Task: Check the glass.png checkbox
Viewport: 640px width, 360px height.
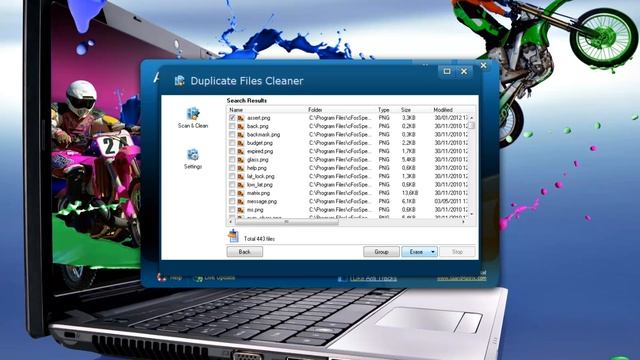Action: click(232, 160)
